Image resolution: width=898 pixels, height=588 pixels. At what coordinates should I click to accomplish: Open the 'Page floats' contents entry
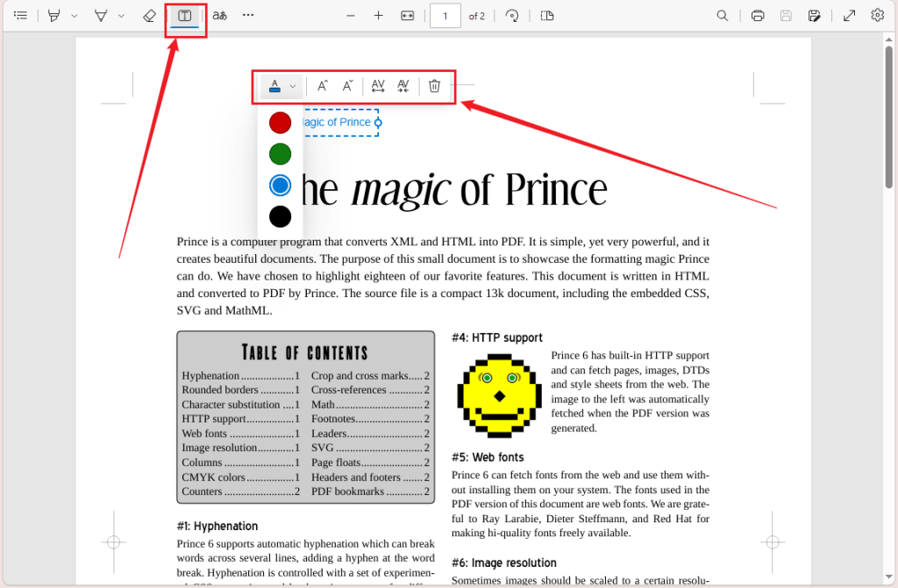click(371, 462)
